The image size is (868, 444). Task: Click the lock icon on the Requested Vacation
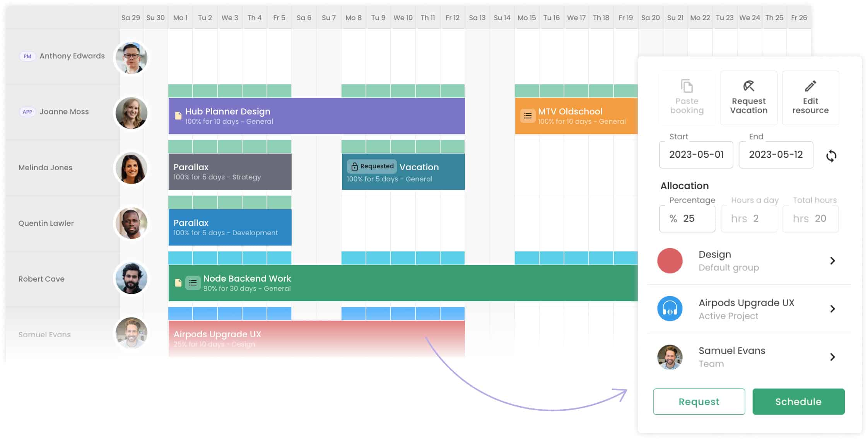coord(355,166)
